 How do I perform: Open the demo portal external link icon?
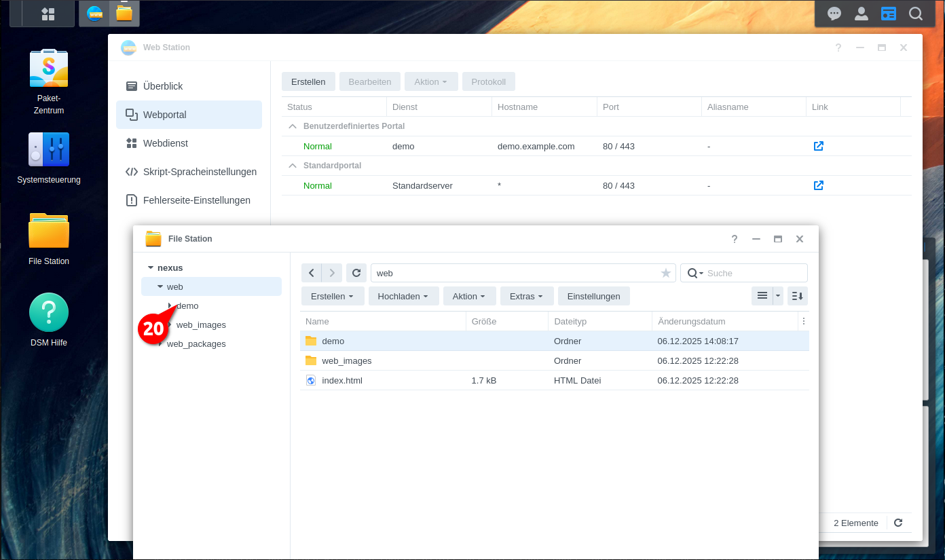pyautogui.click(x=819, y=146)
